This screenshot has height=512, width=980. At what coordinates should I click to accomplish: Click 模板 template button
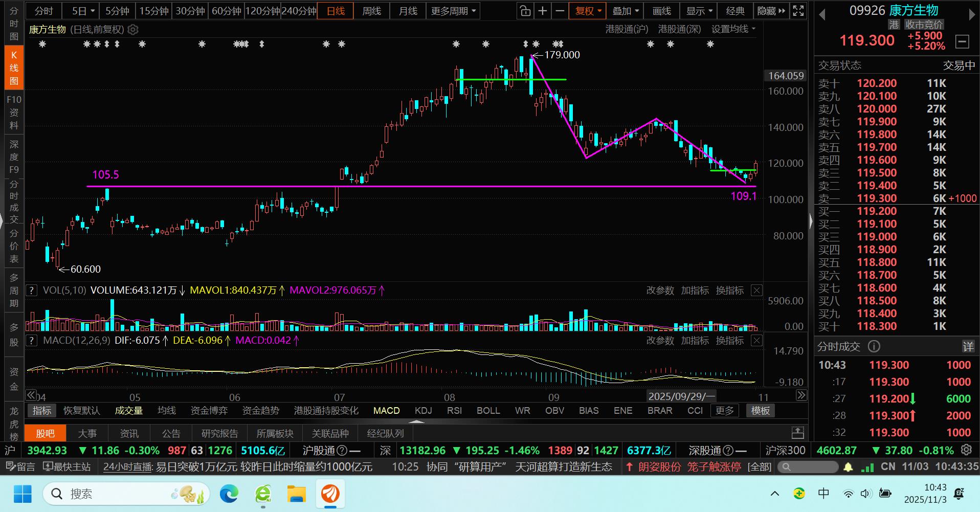click(761, 411)
